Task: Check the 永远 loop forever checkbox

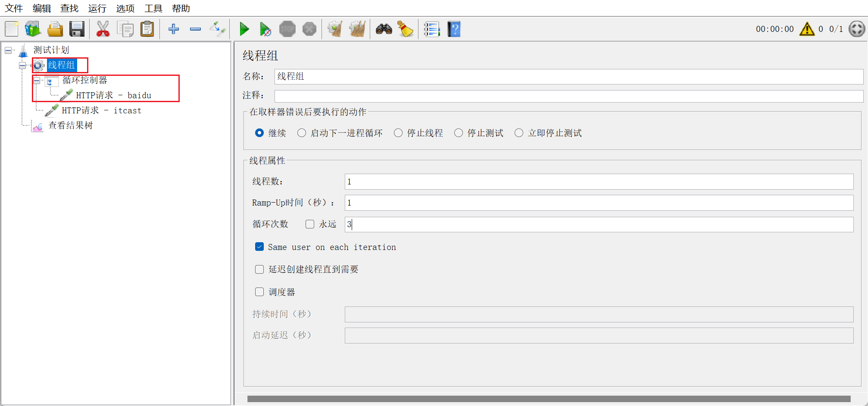Action: tap(310, 224)
